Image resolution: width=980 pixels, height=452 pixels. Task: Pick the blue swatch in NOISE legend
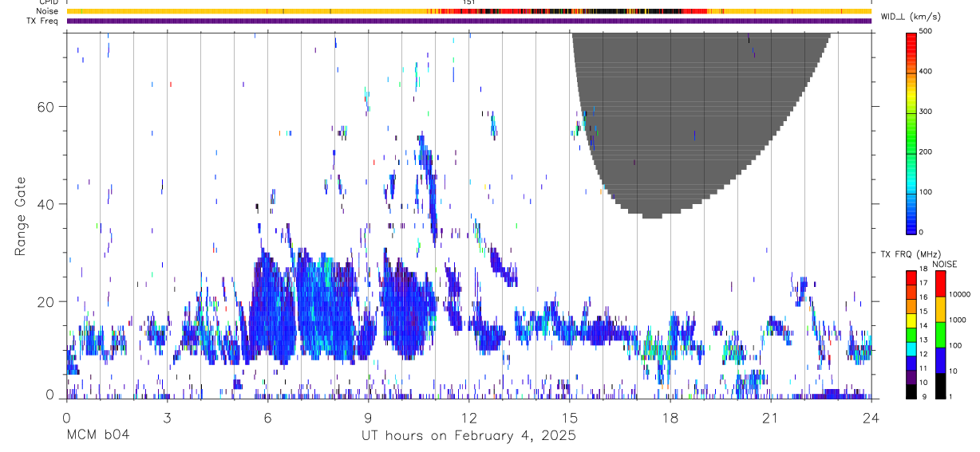coord(941,360)
